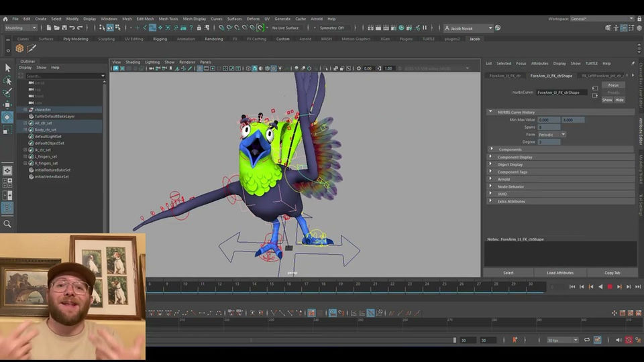Open the Mesh Tools menu
This screenshot has width=644, height=362.
(168, 19)
